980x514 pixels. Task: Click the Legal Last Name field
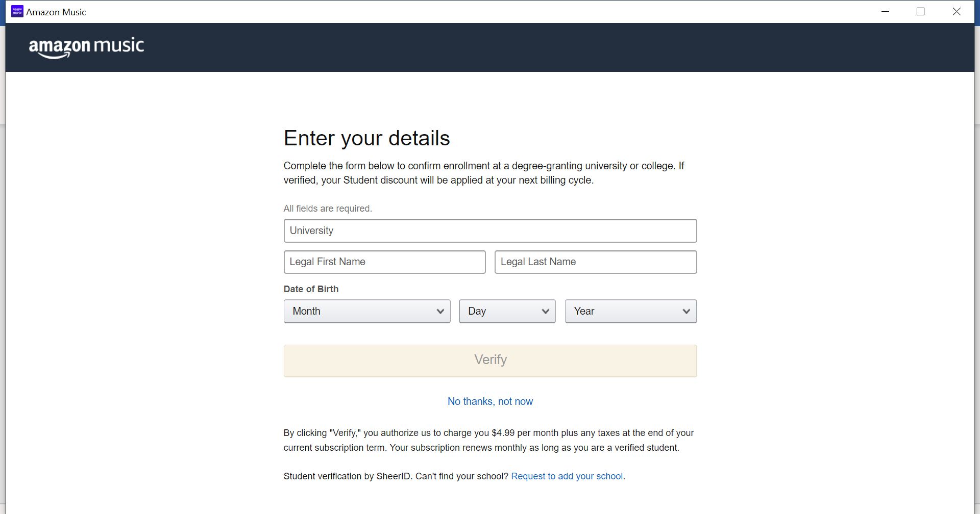[596, 262]
